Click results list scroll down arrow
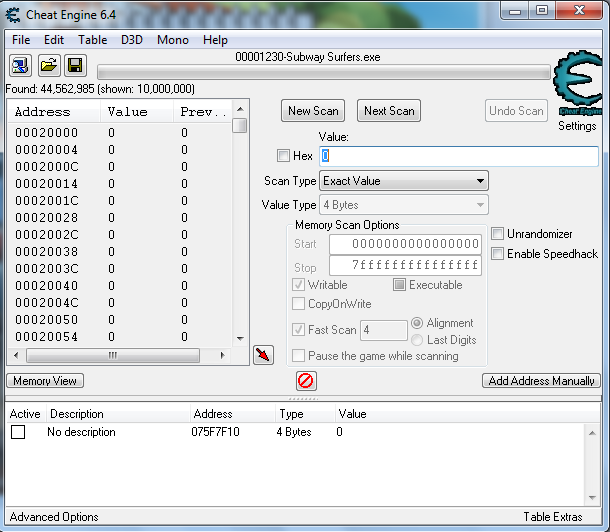610x532 pixels. (x=240, y=338)
